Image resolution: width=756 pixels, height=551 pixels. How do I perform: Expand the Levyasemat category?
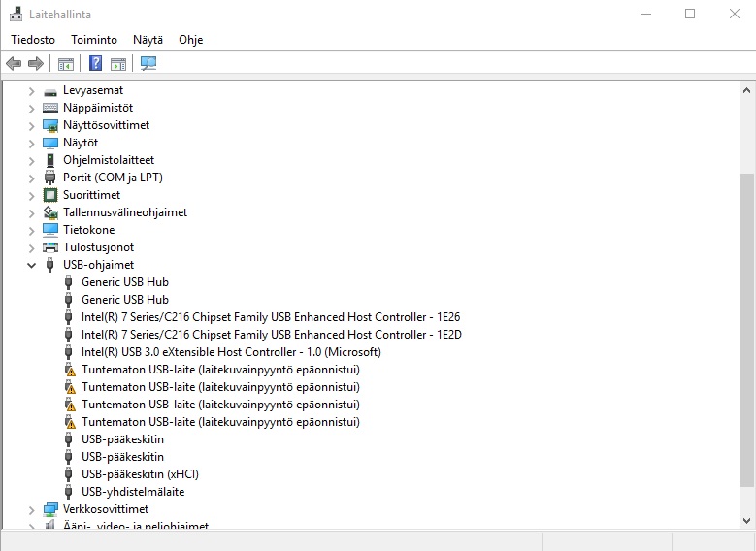[31, 90]
